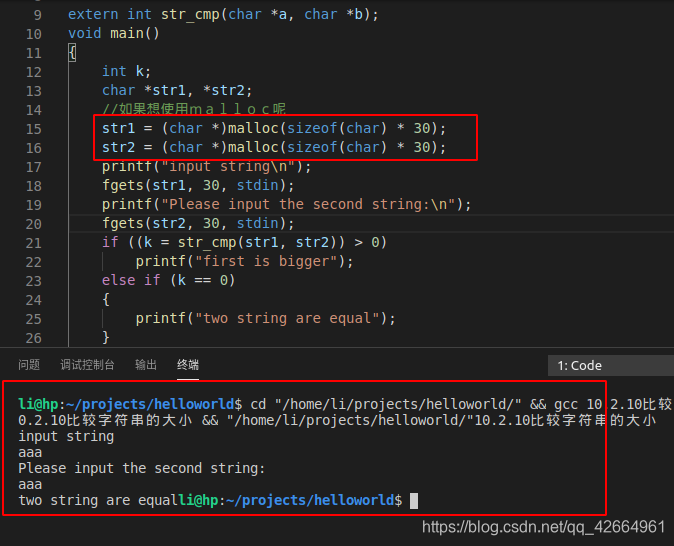Click the 'int k;' declaration

click(126, 71)
